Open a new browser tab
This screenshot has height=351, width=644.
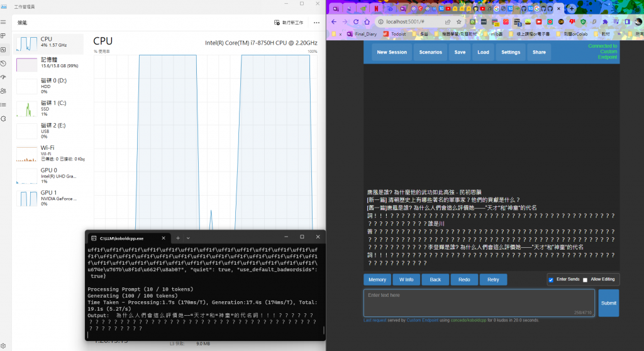tap(571, 8)
